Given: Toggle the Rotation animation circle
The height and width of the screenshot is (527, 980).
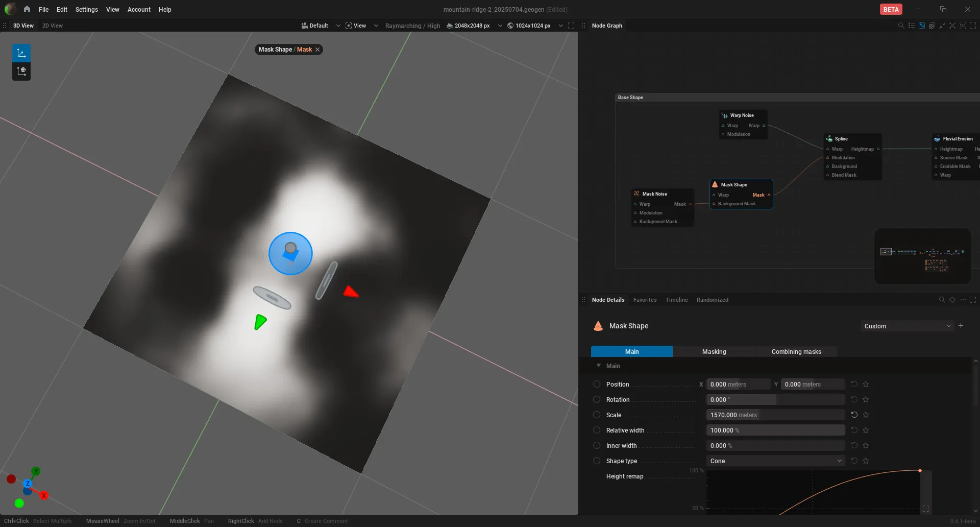Looking at the screenshot, I should point(596,399).
